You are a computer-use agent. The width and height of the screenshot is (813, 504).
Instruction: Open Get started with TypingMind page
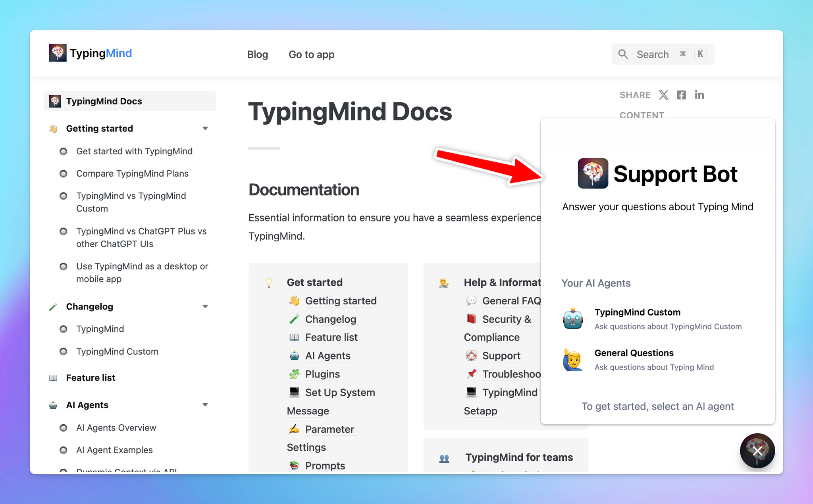[134, 151]
